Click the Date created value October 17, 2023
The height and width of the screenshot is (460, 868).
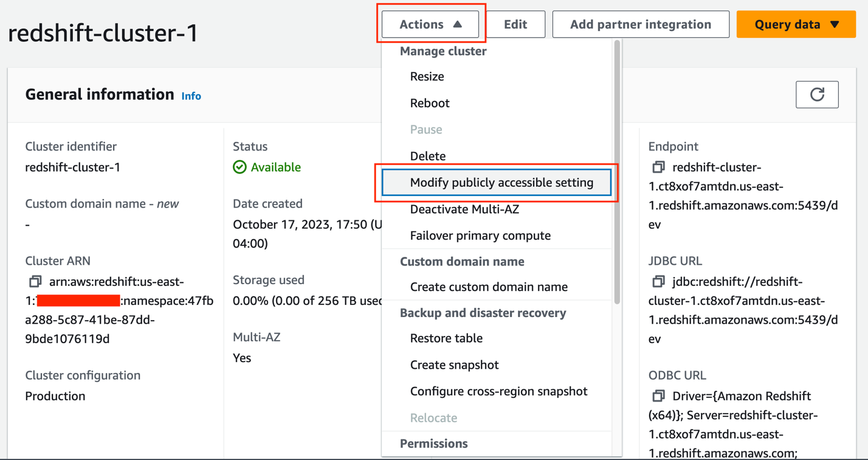click(x=308, y=234)
